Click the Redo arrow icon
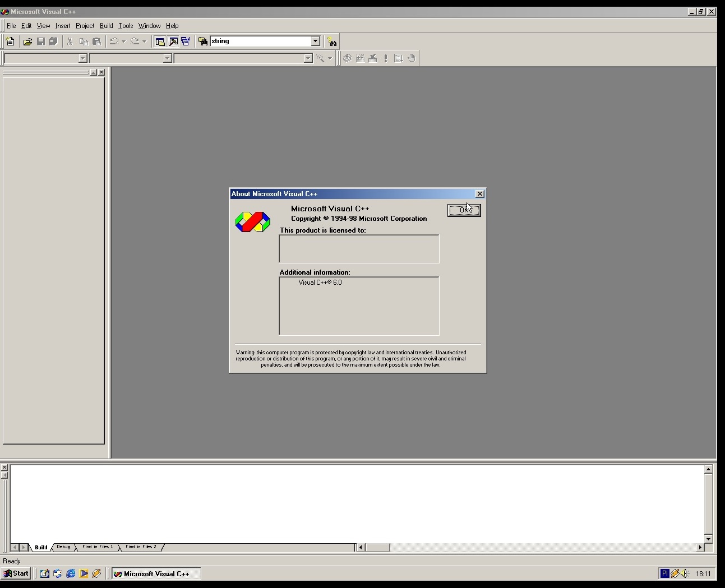 (x=135, y=41)
